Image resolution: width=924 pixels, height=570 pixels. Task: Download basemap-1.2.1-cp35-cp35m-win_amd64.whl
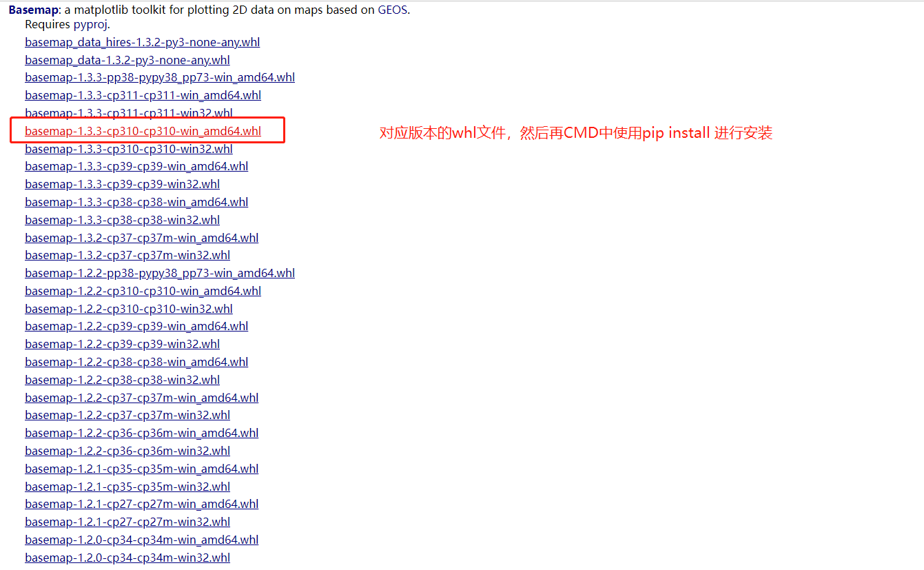(142, 469)
